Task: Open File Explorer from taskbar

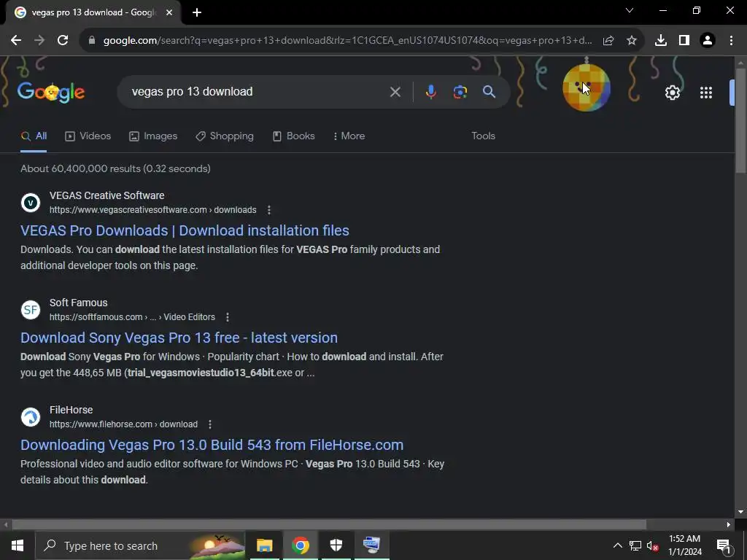Action: click(264, 545)
